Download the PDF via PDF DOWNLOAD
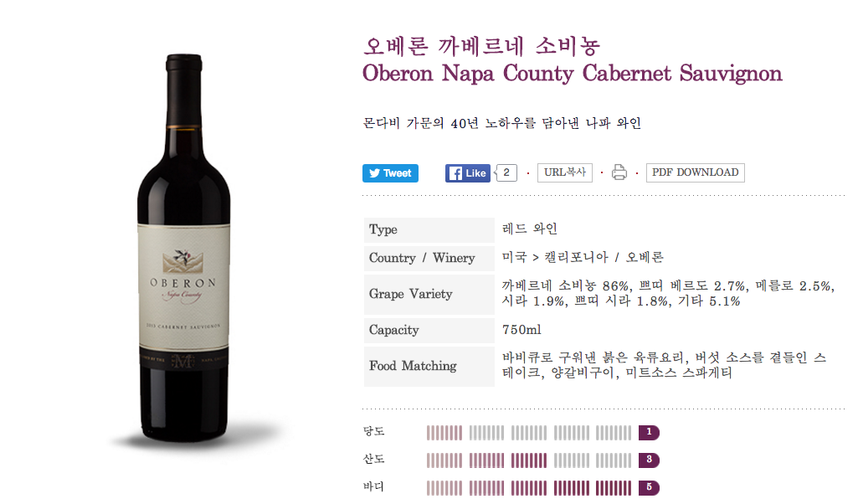858x504 pixels. [695, 172]
